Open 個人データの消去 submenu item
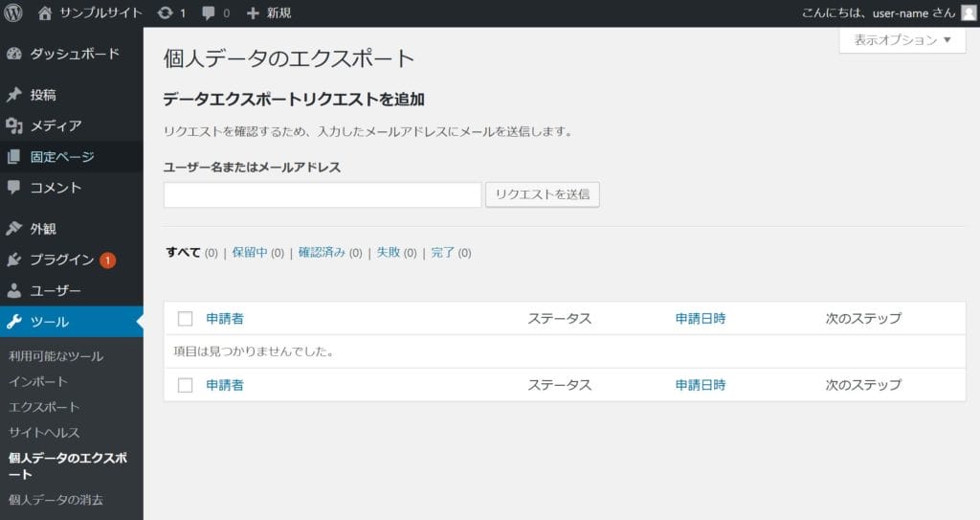Image resolution: width=980 pixels, height=520 pixels. point(56,499)
